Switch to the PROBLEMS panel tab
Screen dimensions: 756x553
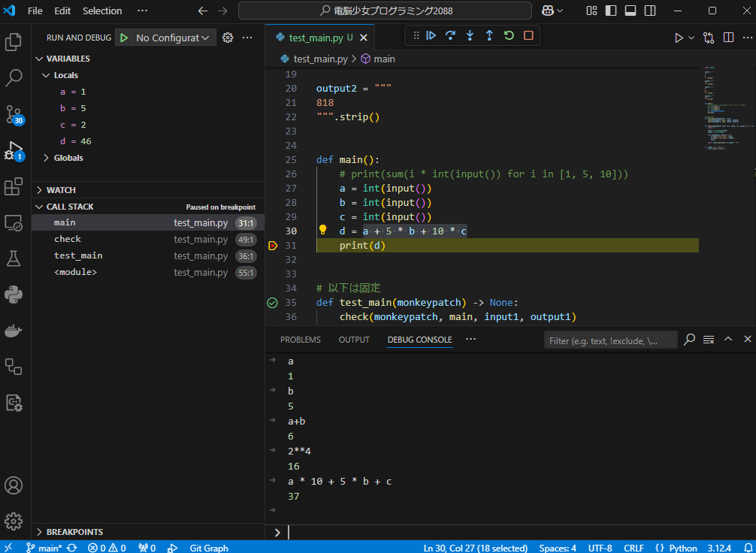tap(300, 340)
